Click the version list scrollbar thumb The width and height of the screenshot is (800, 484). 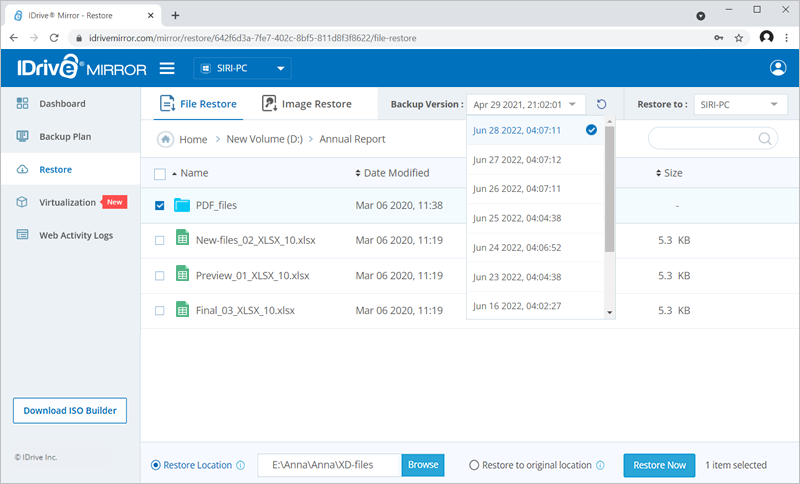609,189
